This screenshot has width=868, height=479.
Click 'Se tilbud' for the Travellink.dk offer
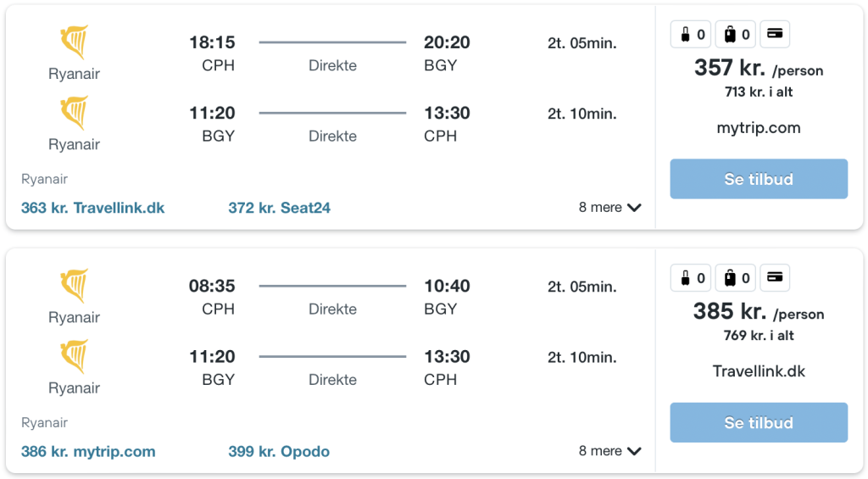pos(759,422)
